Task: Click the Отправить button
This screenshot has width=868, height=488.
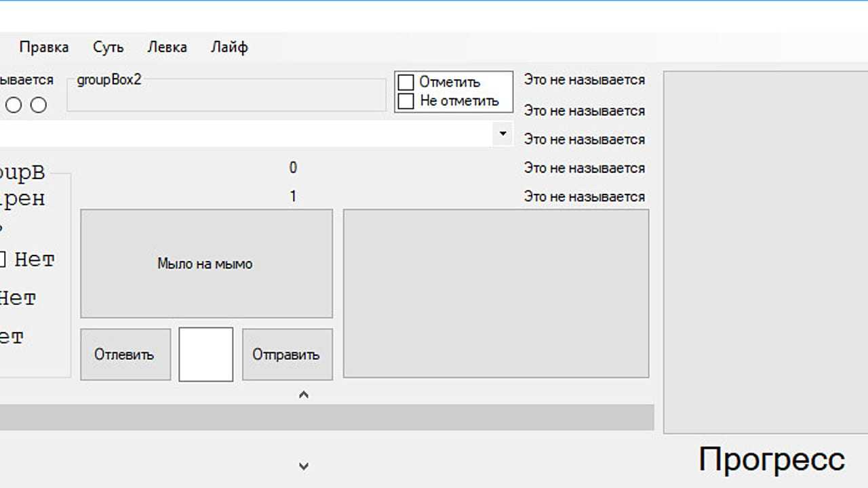Action: [x=288, y=354]
